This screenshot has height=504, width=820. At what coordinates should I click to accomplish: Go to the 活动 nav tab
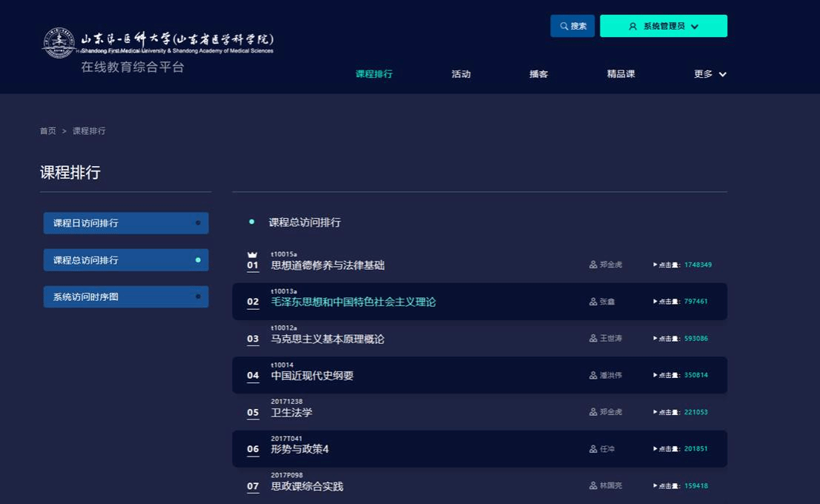461,74
